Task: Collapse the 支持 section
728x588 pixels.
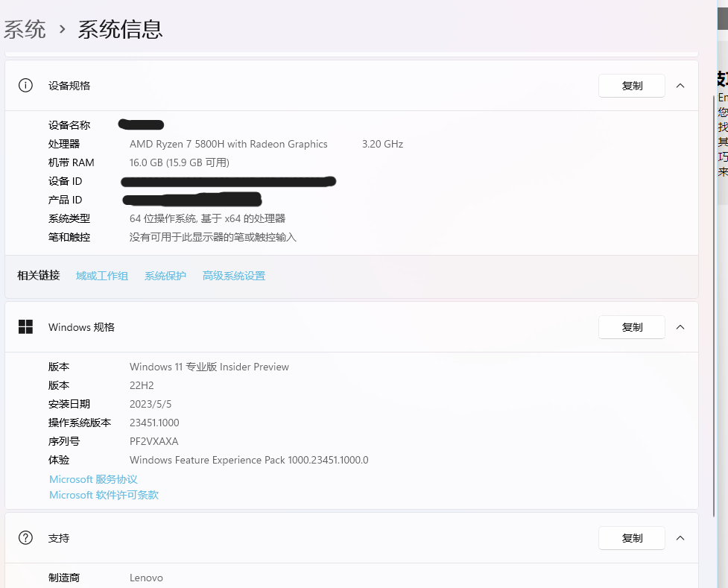Action: click(x=680, y=538)
